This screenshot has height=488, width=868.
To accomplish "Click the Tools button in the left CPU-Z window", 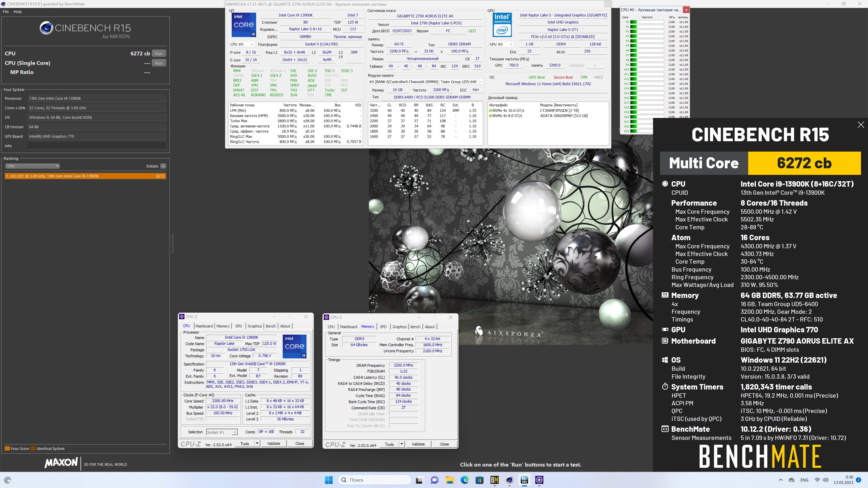I will [245, 443].
